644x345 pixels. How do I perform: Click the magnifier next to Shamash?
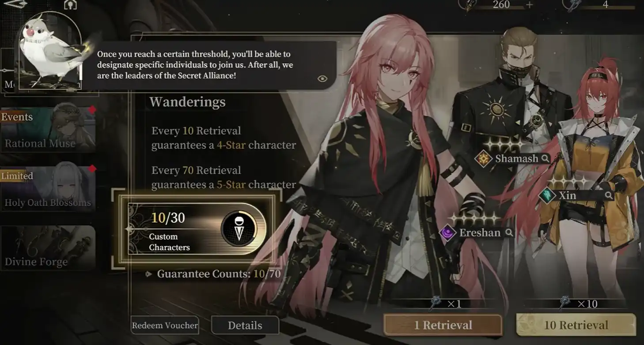tap(545, 158)
